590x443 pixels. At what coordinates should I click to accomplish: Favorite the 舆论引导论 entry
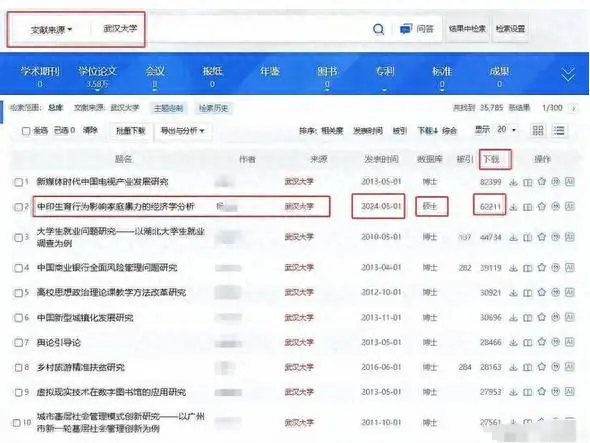[x=541, y=342]
